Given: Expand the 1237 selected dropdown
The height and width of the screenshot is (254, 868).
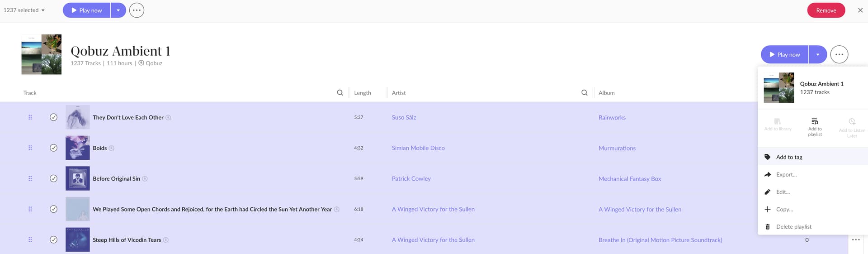Looking at the screenshot, I should (24, 10).
